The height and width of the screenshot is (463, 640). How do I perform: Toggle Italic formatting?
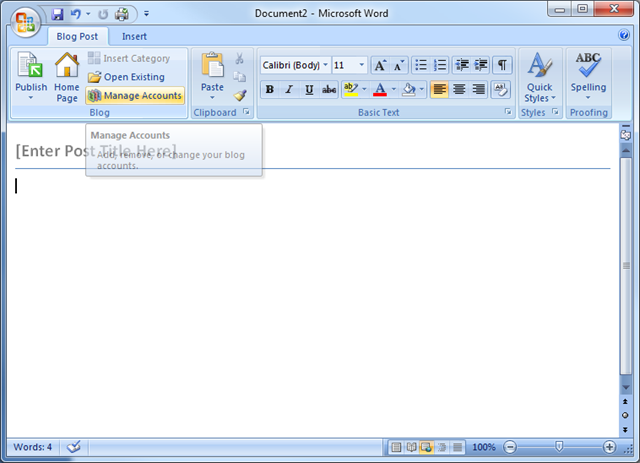click(x=289, y=89)
